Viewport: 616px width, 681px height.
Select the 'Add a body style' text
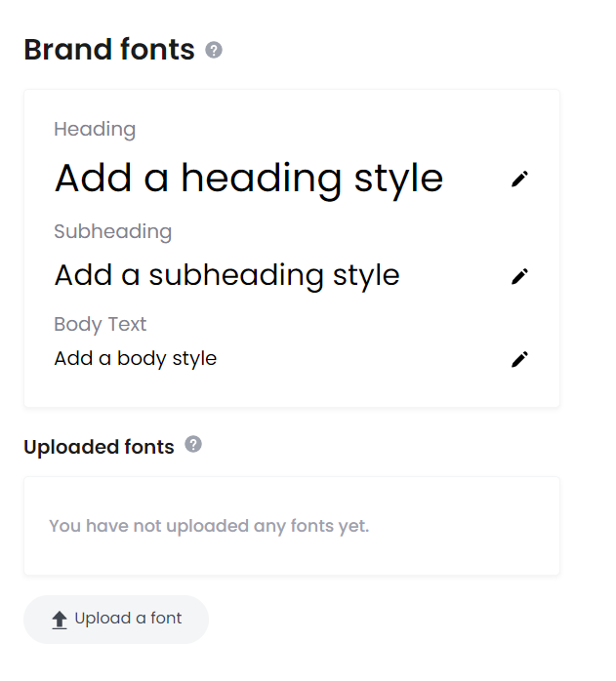(135, 359)
